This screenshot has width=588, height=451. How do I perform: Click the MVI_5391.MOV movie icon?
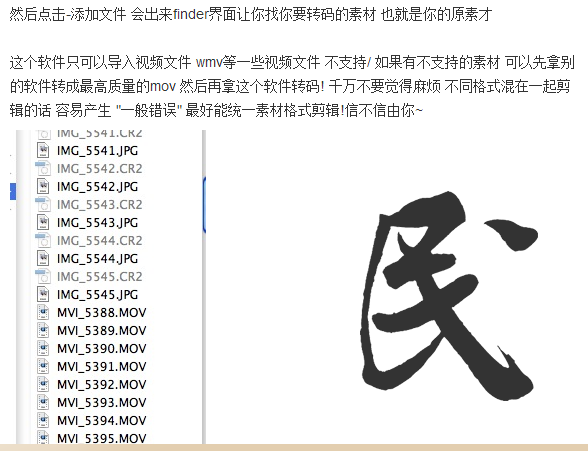[x=43, y=366]
